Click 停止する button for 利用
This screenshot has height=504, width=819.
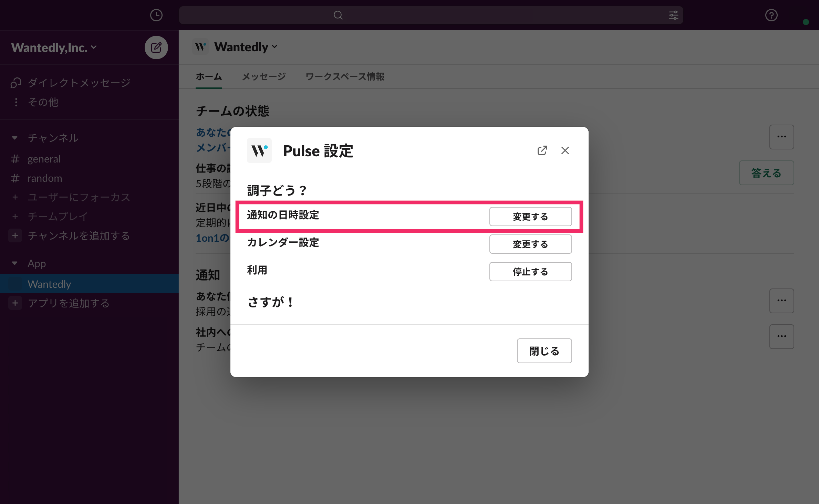coord(530,272)
